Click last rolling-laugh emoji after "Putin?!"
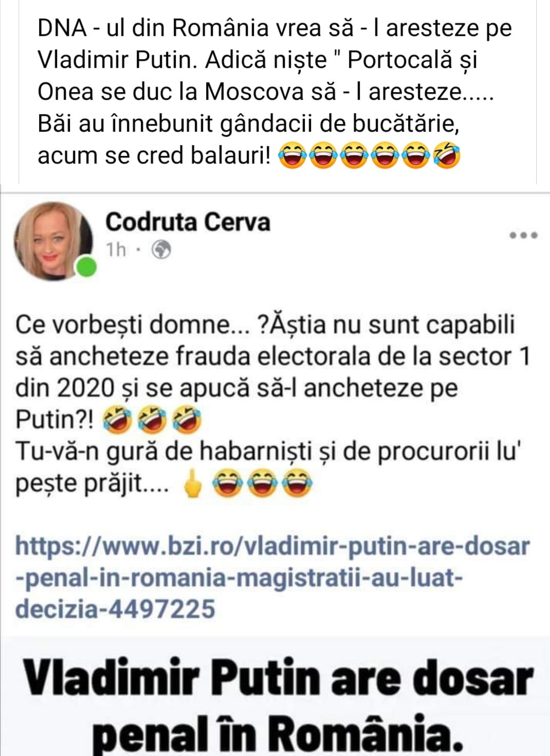Viewport: 550px width, 756px height. [x=188, y=419]
